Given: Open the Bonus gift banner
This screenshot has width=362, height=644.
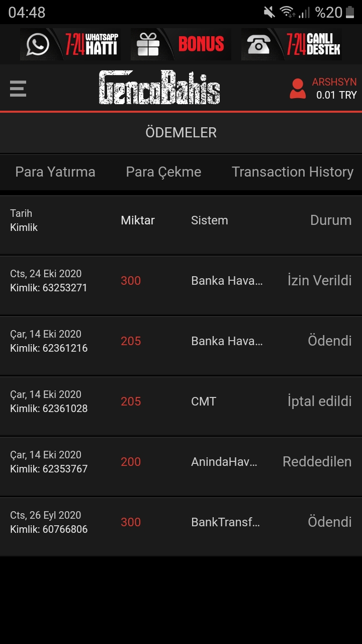Looking at the screenshot, I should pyautogui.click(x=180, y=44).
